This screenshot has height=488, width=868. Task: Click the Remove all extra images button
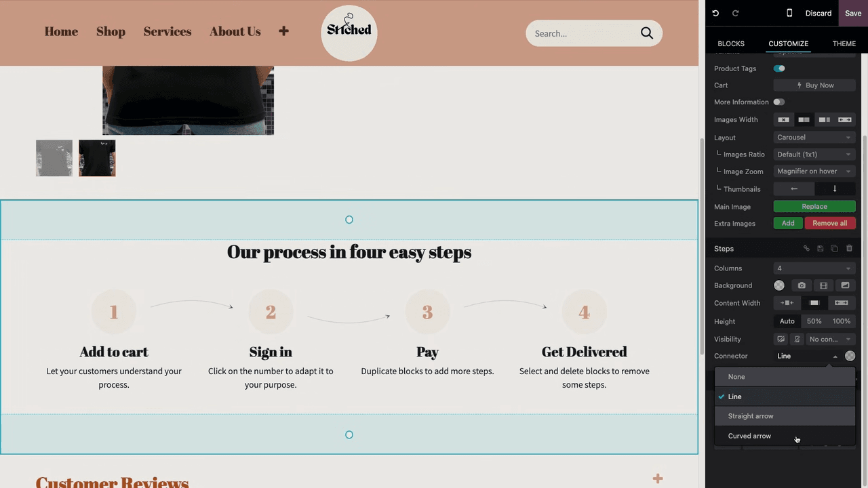830,223
